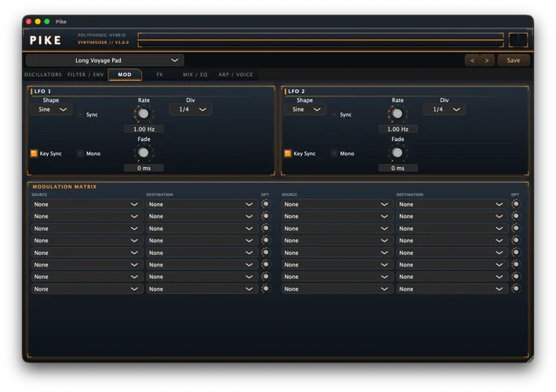
Task: Open fourth-row Destination dropdown in left matrix column
Action: coord(202,241)
